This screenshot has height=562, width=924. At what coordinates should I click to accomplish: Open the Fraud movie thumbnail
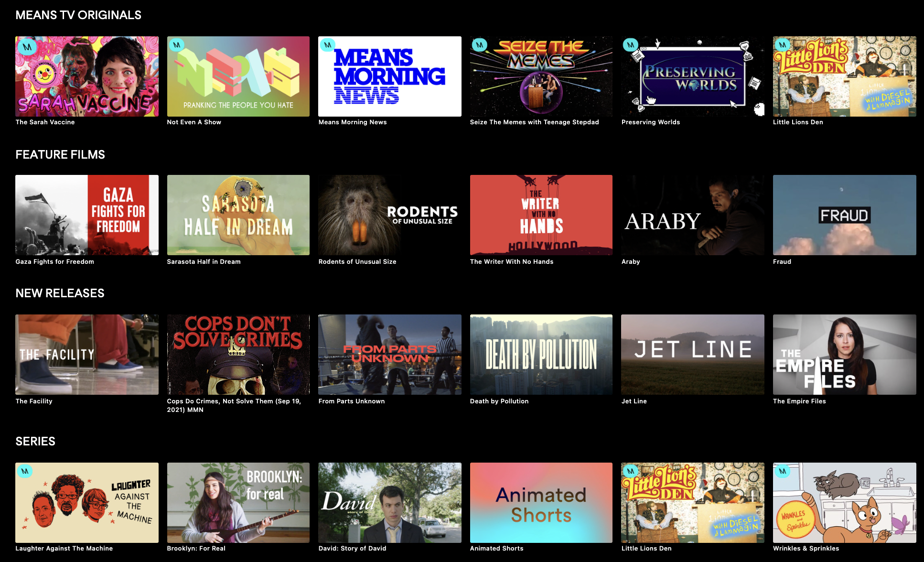click(844, 215)
